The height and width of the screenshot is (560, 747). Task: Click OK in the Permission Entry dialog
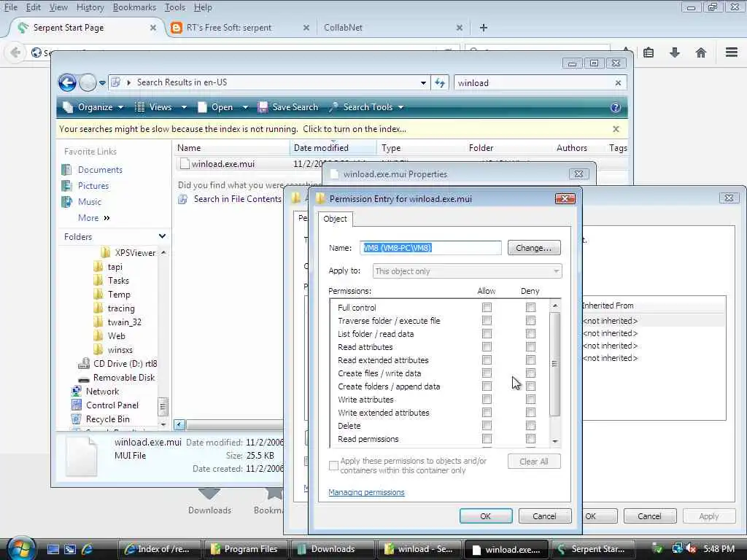[485, 516]
